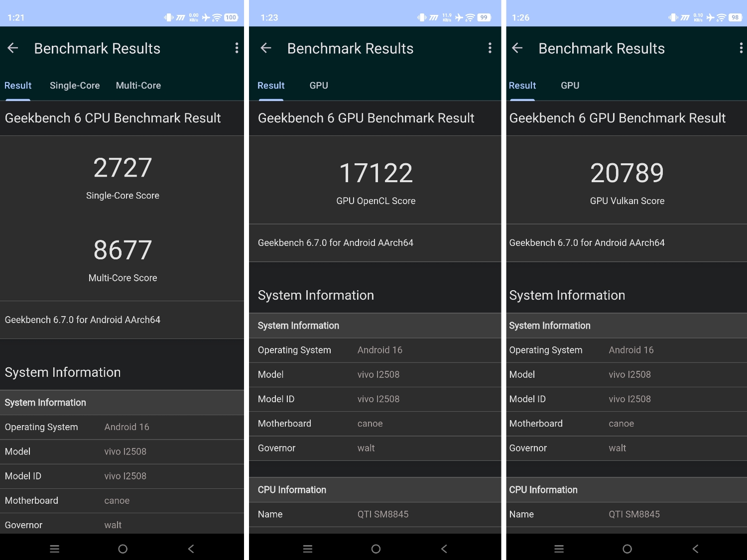Tap back arrow on CPU benchmark screen

[x=13, y=48]
